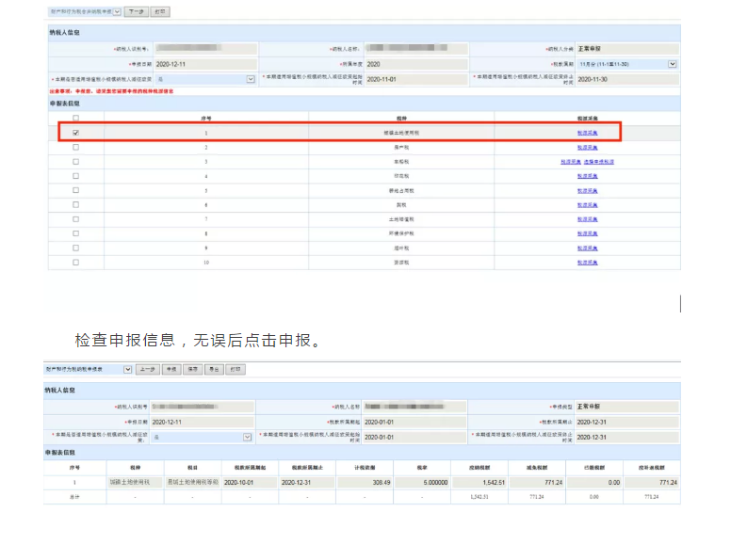
Task: Open the 税源采集 link in row 6 契税
Action: pyautogui.click(x=588, y=205)
